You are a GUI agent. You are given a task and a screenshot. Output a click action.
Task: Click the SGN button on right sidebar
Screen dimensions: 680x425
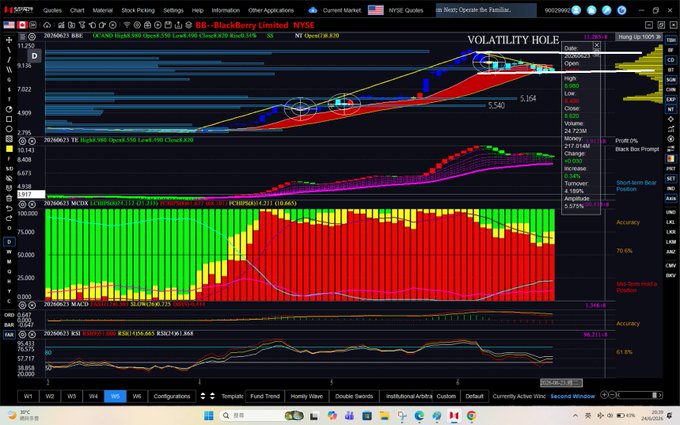point(670,80)
